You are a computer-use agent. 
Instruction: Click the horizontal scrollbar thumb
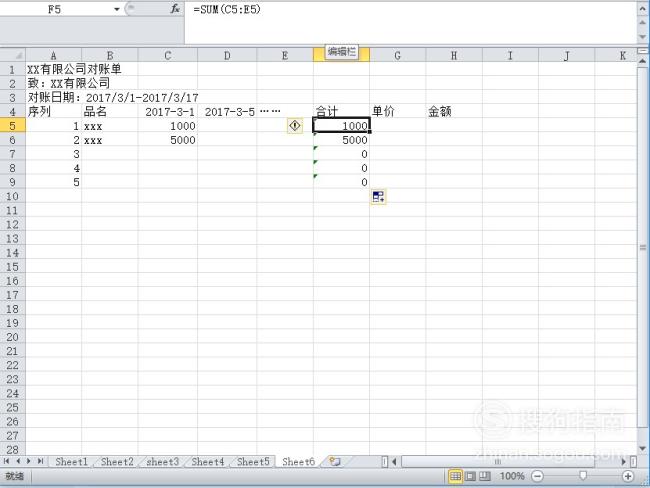point(497,461)
